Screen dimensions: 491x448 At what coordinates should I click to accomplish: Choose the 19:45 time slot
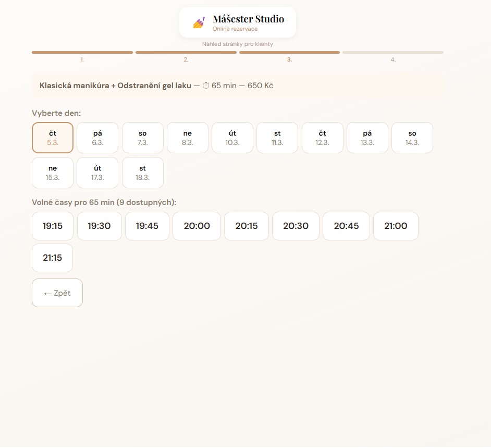[x=147, y=226]
